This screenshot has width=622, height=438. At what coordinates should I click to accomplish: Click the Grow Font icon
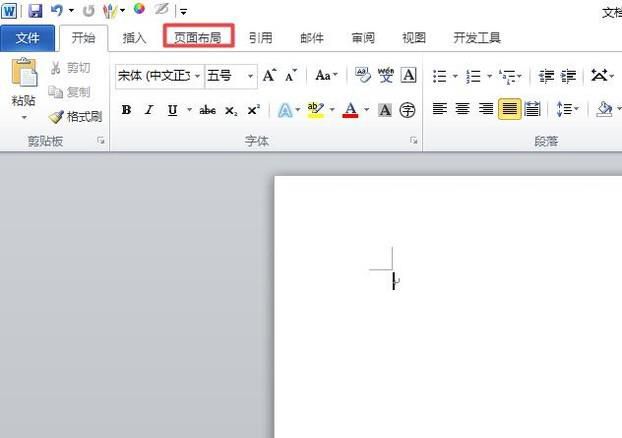click(269, 76)
